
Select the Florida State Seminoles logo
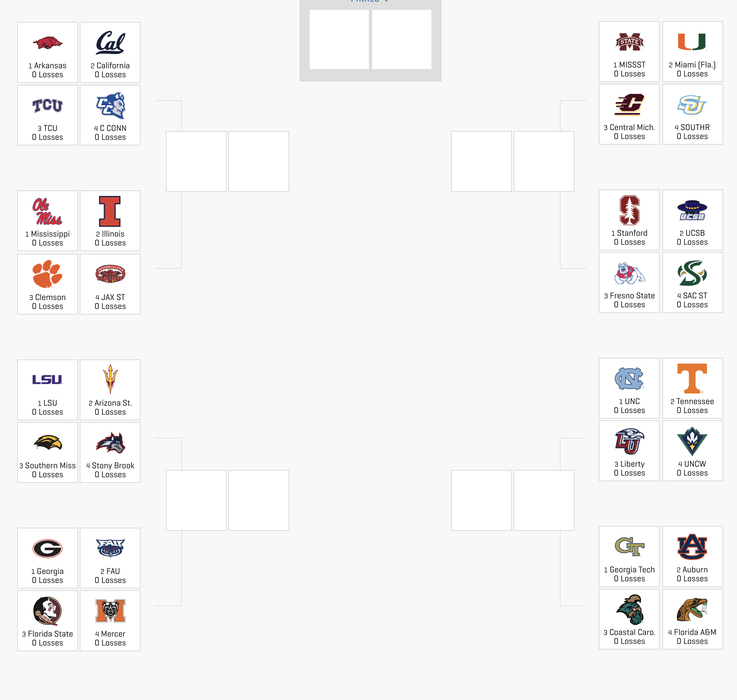(48, 611)
